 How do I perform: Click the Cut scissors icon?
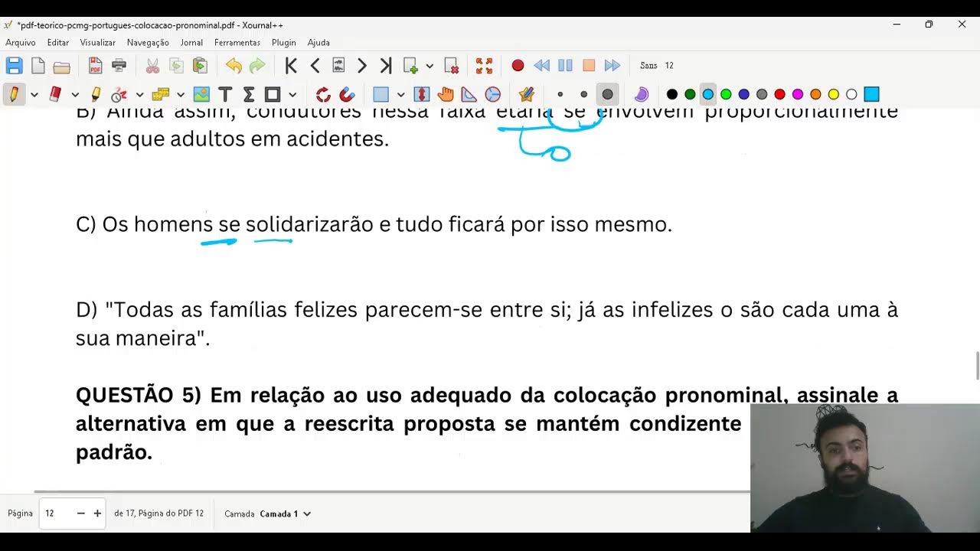tap(152, 66)
